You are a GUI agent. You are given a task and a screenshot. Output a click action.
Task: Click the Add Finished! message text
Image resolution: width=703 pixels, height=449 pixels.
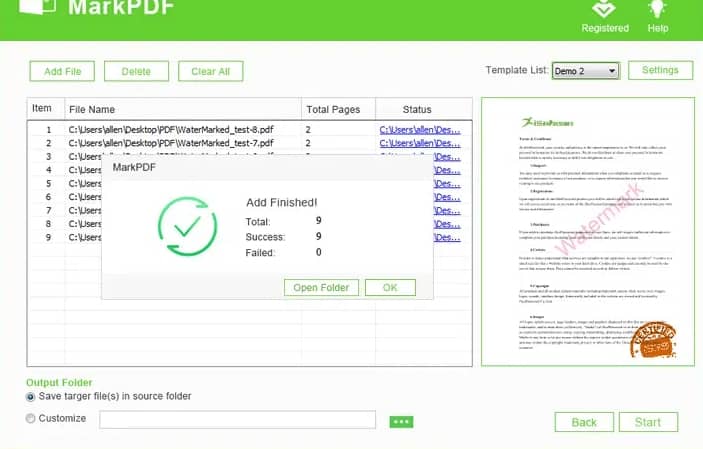click(282, 202)
